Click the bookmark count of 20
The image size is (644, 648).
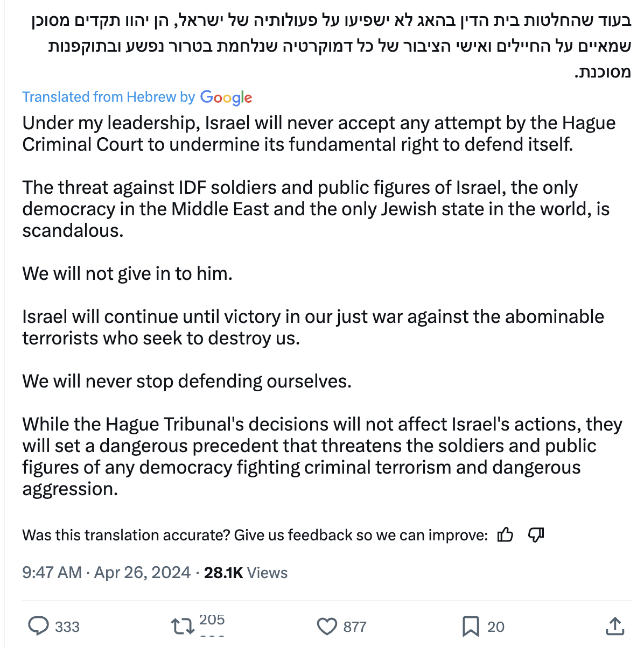tap(496, 626)
